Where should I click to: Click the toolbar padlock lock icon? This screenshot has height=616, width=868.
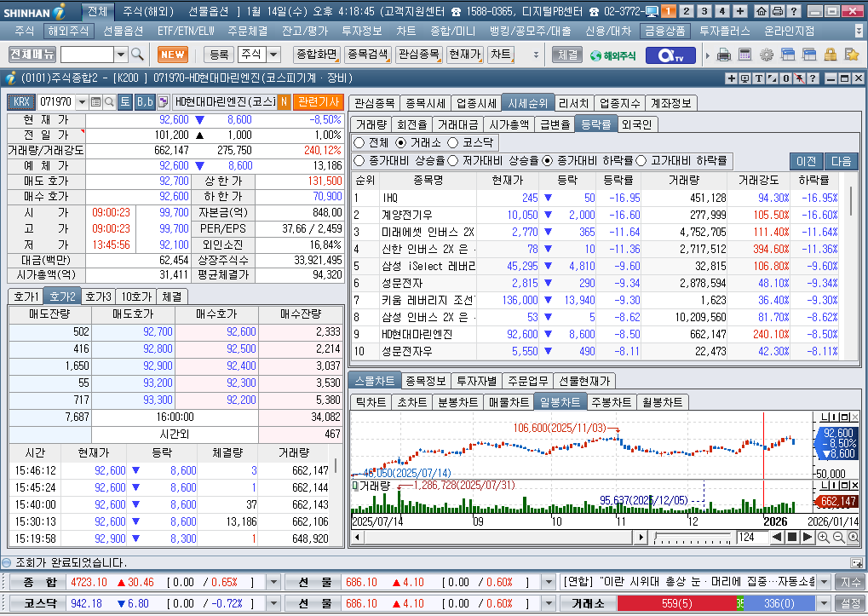[830, 55]
